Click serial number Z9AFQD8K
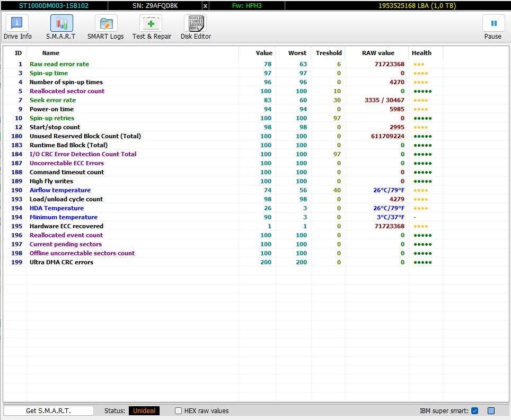 click(155, 5)
